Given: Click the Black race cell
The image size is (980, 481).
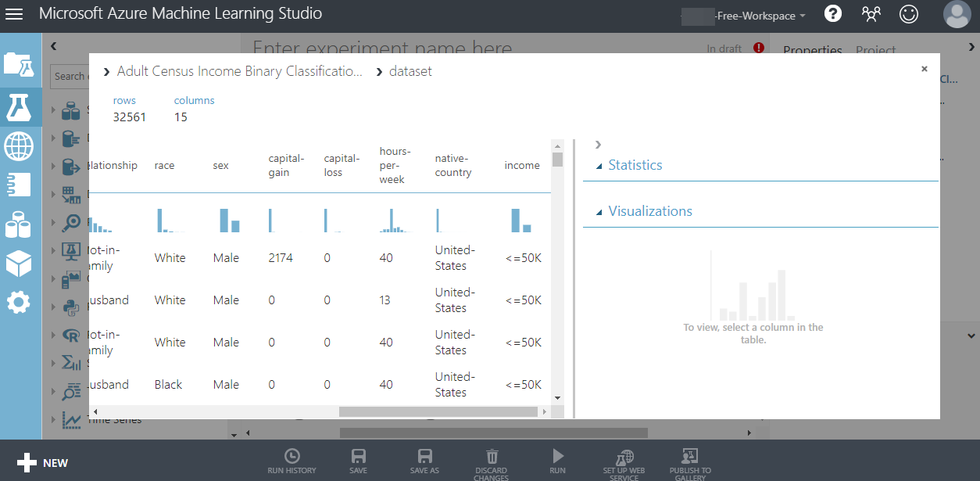Looking at the screenshot, I should pyautogui.click(x=168, y=385).
